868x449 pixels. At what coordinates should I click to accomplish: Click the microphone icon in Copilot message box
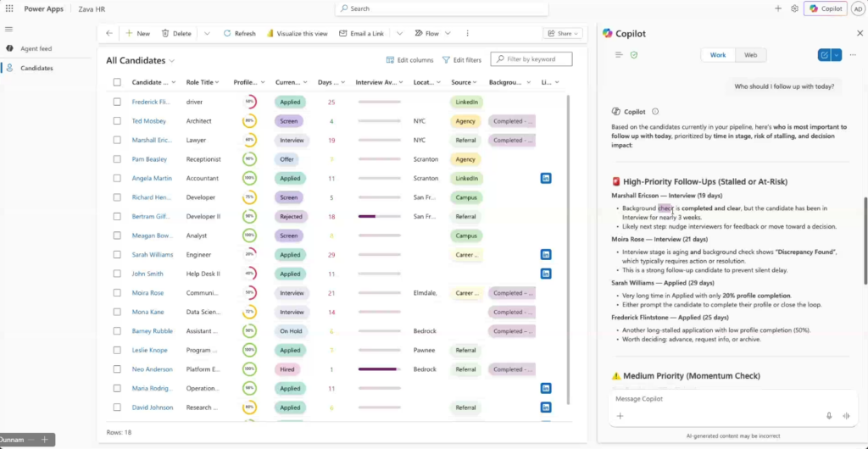coord(829,416)
